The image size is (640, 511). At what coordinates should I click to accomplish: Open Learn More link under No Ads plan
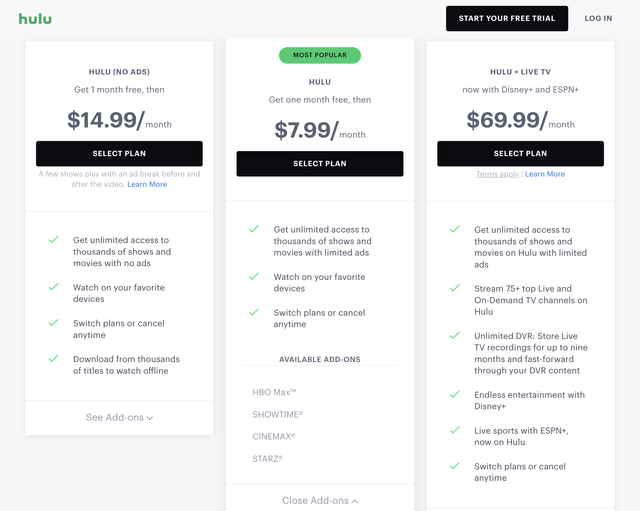(147, 185)
